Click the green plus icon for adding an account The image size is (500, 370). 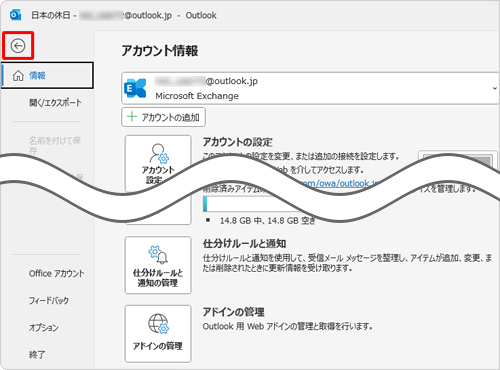(x=132, y=117)
